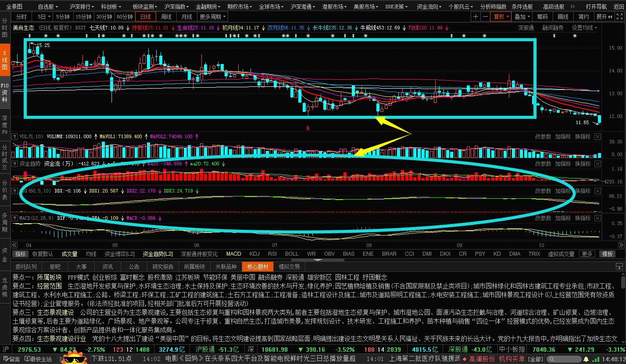This screenshot has height=364, width=626.
Task: Open the 复权 adjustment dropdown
Action: pyautogui.click(x=501, y=17)
